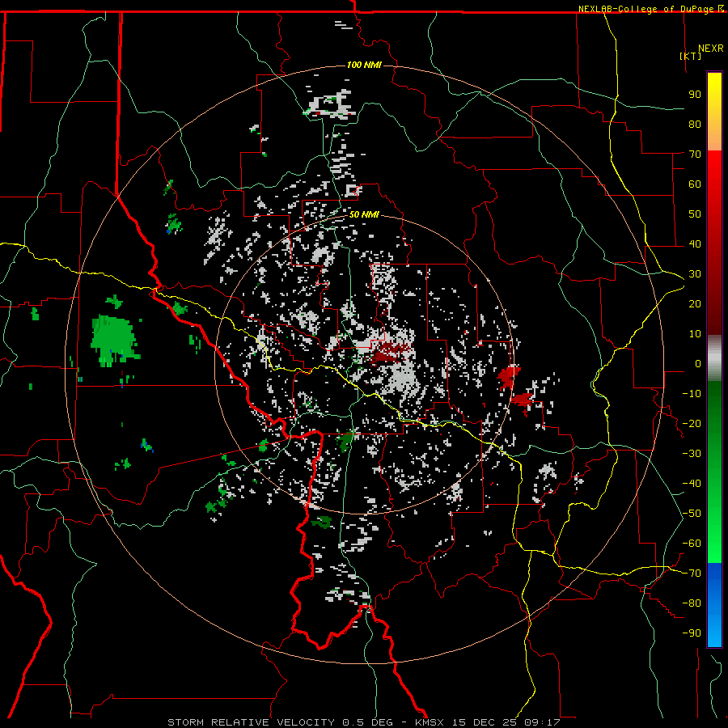The width and height of the screenshot is (728, 728).
Task: Click the -90 value on the velocity scale
Action: (x=692, y=633)
